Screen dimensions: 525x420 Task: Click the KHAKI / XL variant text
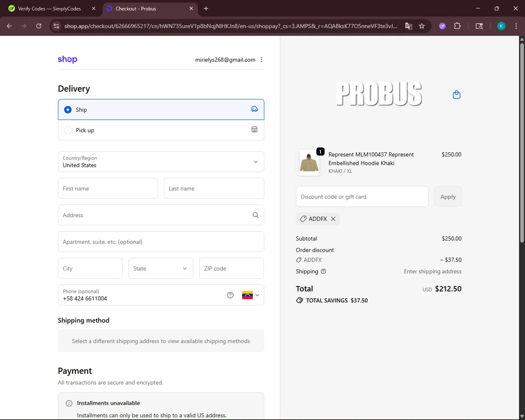click(x=340, y=171)
